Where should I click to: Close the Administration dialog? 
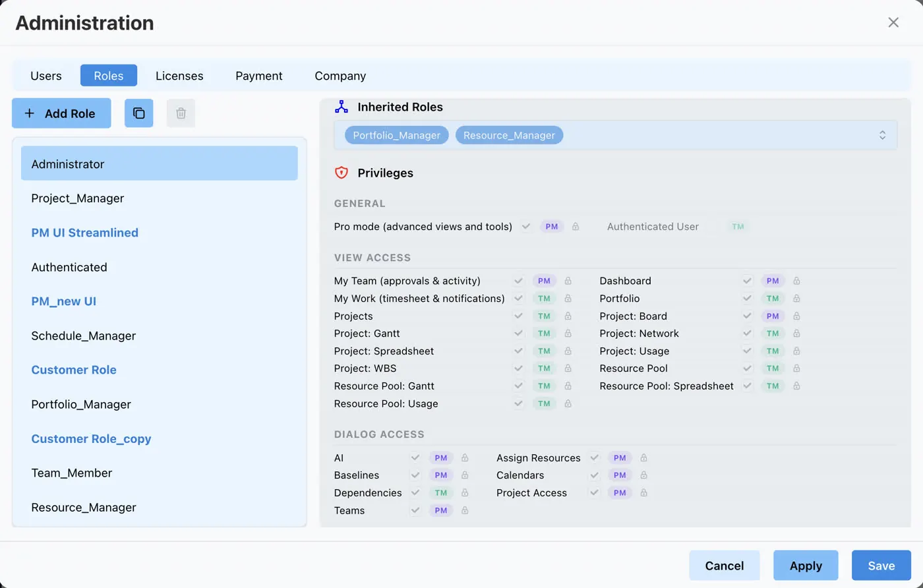point(893,22)
